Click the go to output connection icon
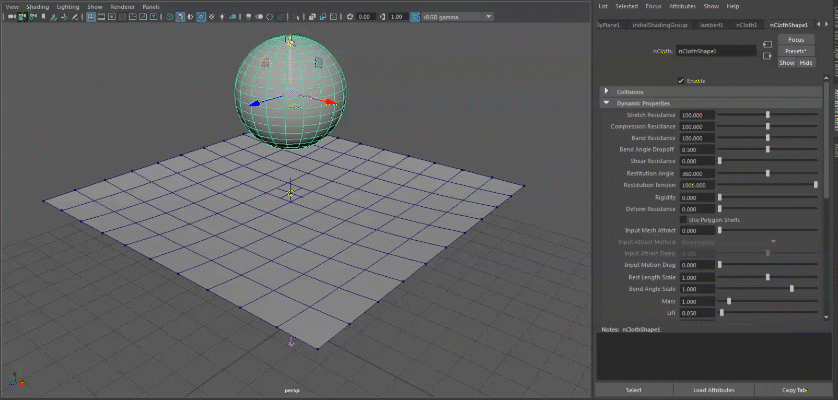This screenshot has height=400, width=838. tap(767, 56)
